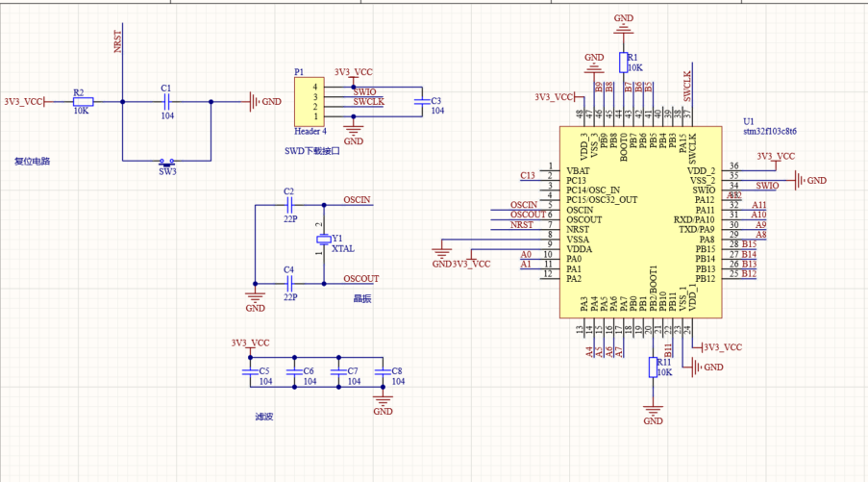The image size is (868, 482).
Task: Click B13 net label at pin 26
Action: [749, 265]
